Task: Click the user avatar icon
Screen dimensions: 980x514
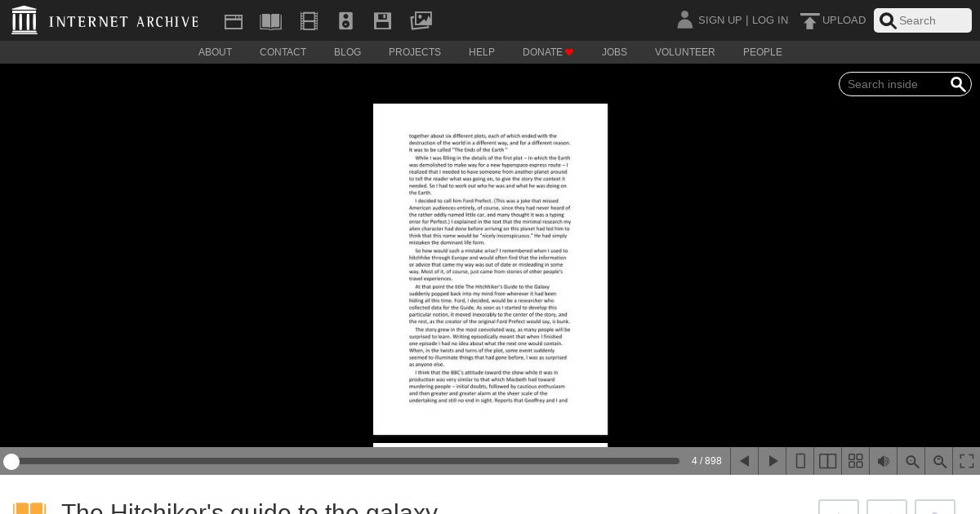Action: click(685, 20)
